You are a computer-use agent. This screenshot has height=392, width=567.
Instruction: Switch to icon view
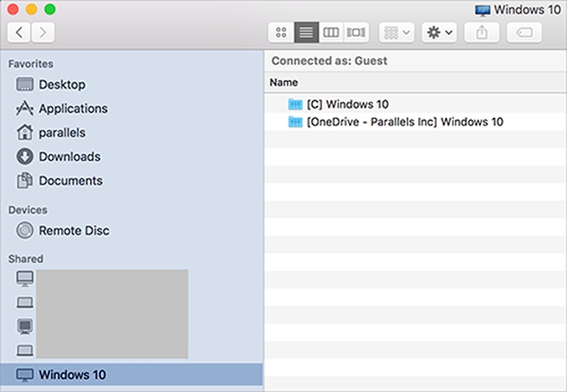pyautogui.click(x=281, y=32)
